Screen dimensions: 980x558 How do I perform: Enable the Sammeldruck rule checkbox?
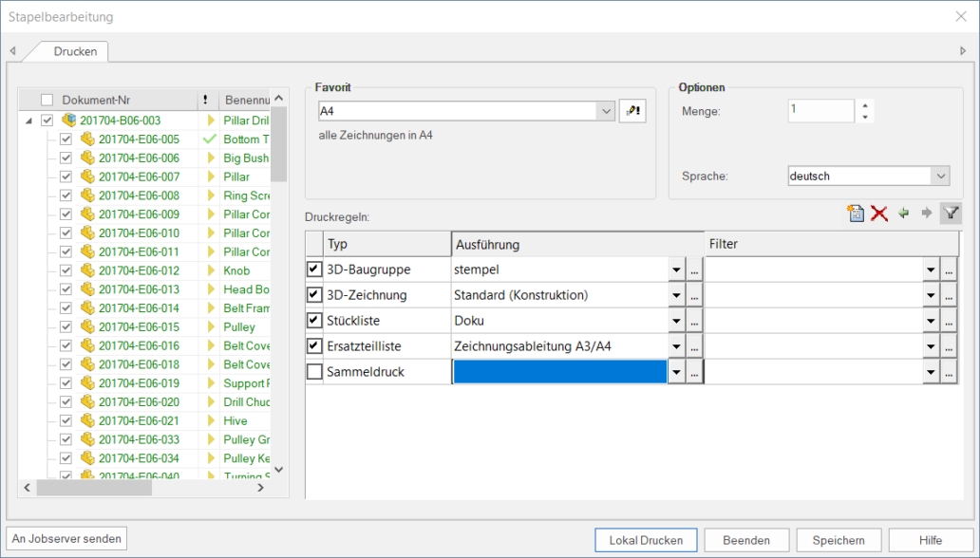pyautogui.click(x=314, y=372)
